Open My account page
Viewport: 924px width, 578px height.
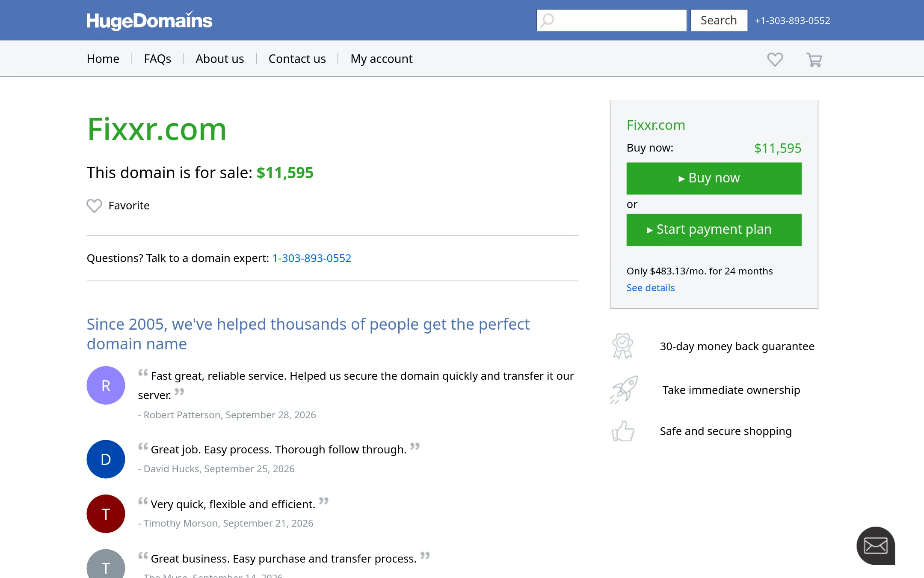coord(382,59)
